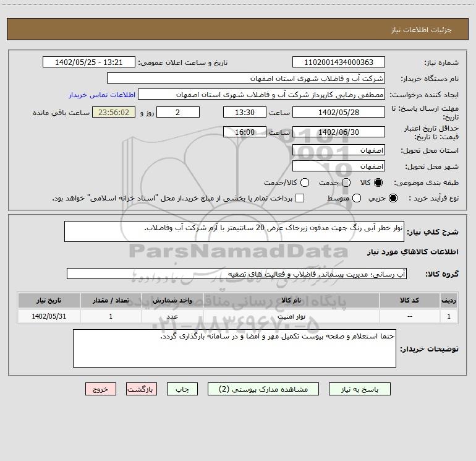Click the remaining time countdown 23:56:02
The image size is (476, 461).
(x=114, y=112)
